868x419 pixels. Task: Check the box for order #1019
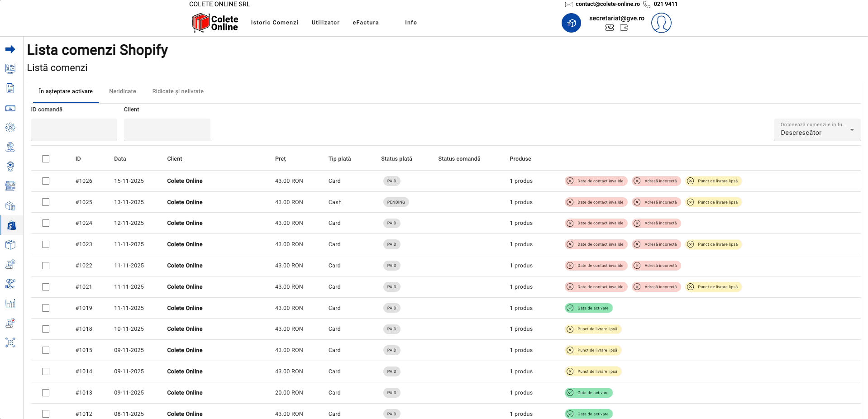point(46,308)
